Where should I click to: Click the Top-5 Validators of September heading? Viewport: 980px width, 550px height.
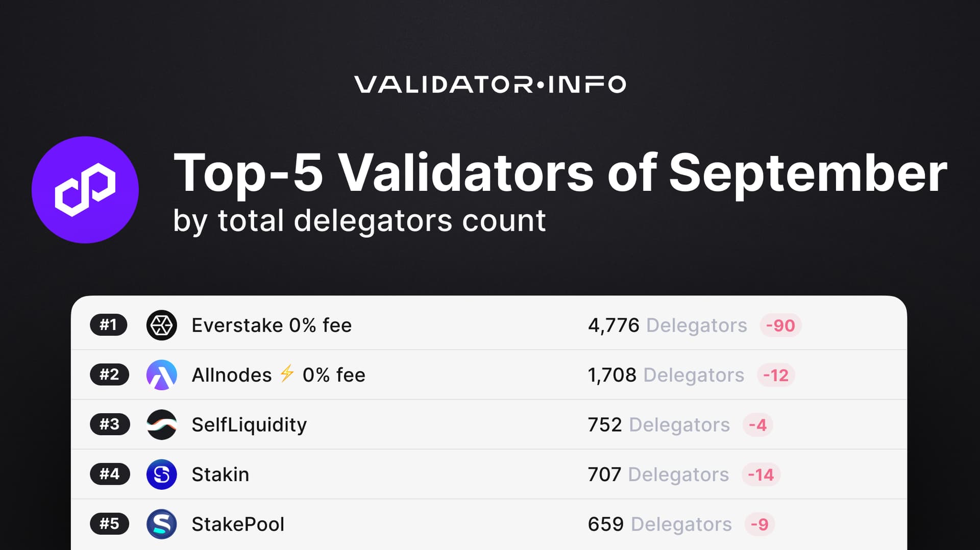pyautogui.click(x=560, y=173)
